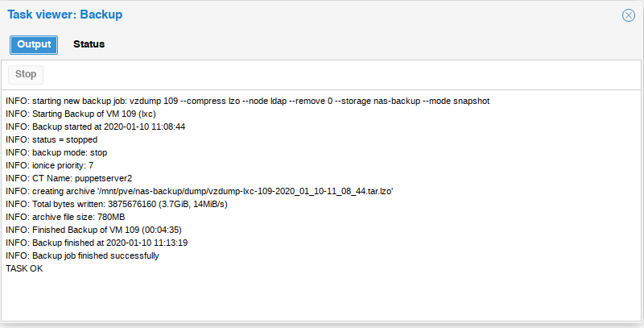Viewport: 644px width, 328px height.
Task: Click the 'status = stopped' log line
Action: pos(52,139)
